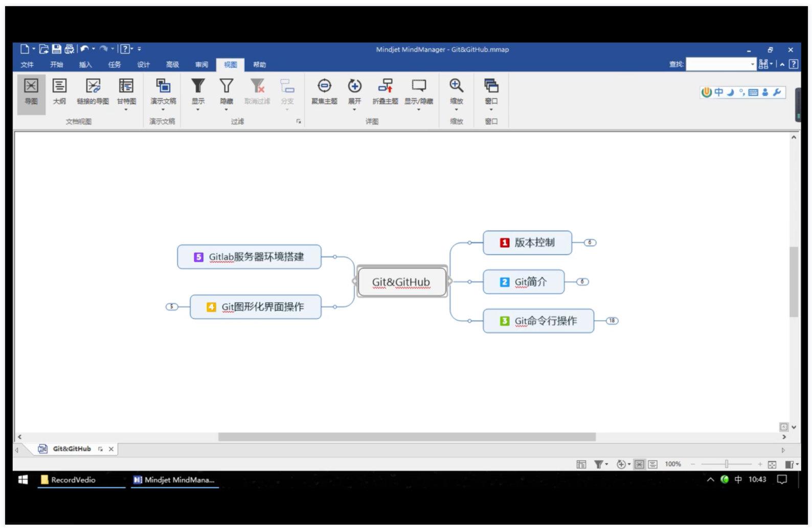
Task: Switch to the 设计 ribbon tab
Action: point(144,64)
